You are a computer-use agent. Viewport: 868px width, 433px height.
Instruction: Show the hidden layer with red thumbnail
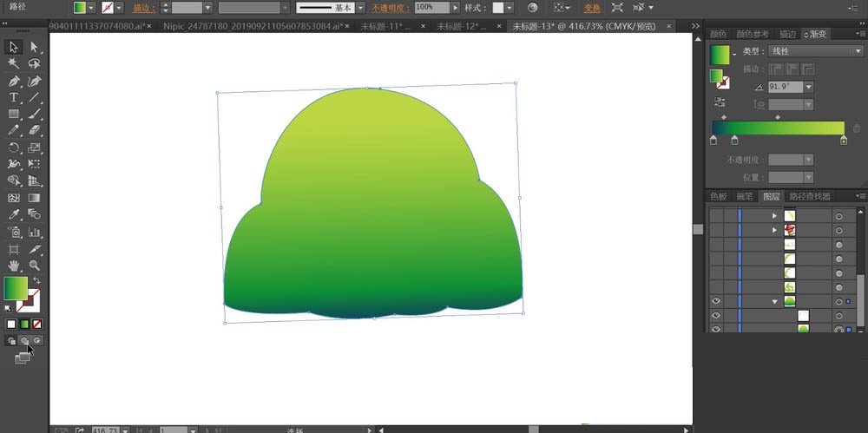(x=716, y=230)
